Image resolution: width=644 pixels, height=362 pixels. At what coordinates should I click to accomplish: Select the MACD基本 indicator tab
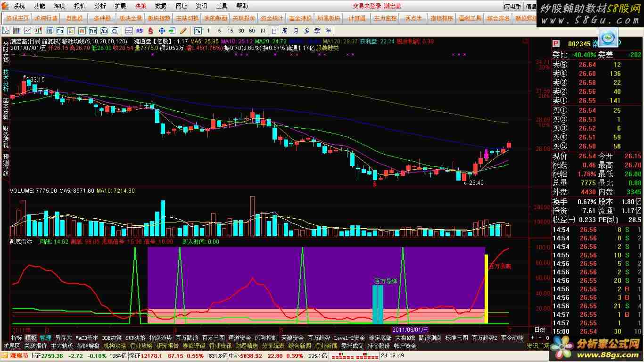(87, 337)
